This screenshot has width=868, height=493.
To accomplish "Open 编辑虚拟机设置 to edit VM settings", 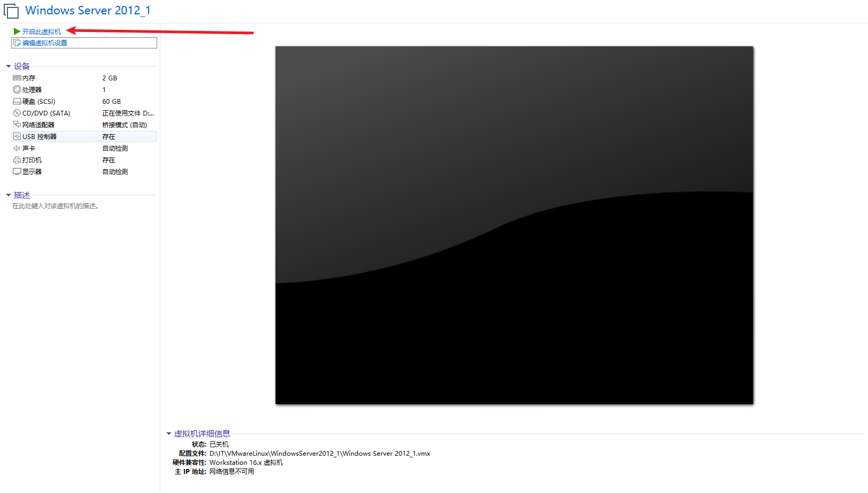I will click(x=44, y=43).
